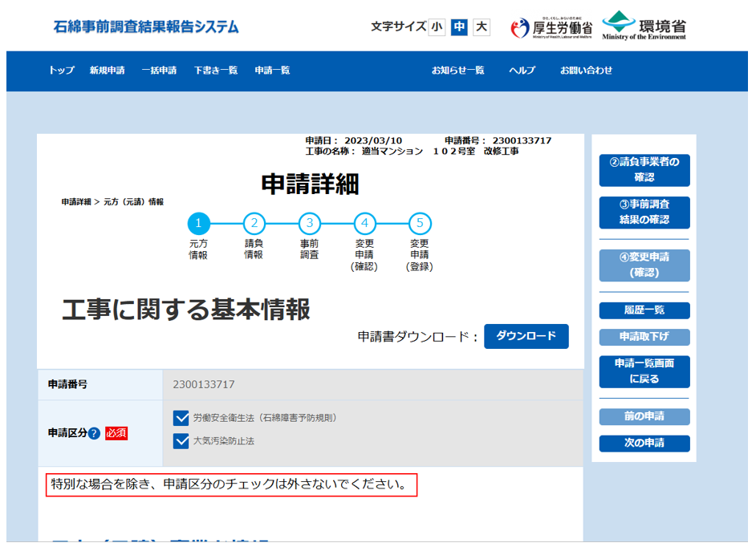Select step 2 請負情報 circle
The image size is (756, 547).
[x=254, y=224]
